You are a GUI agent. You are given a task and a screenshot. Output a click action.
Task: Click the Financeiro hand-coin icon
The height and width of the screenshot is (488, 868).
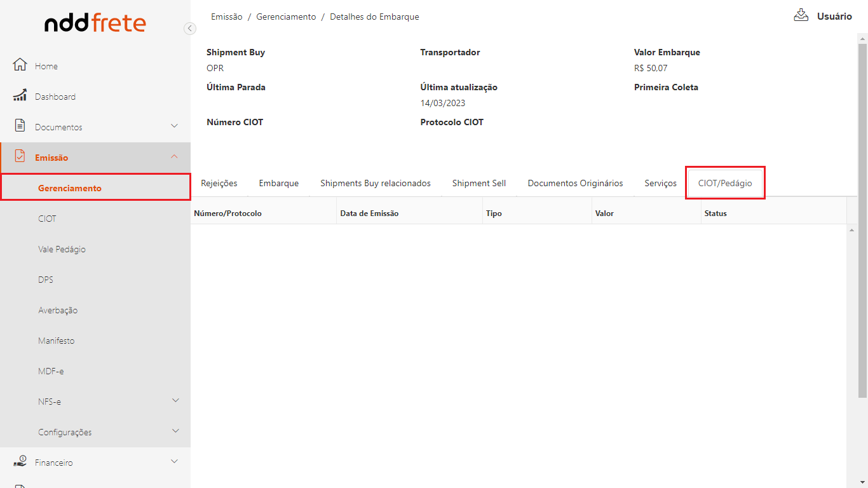20,462
